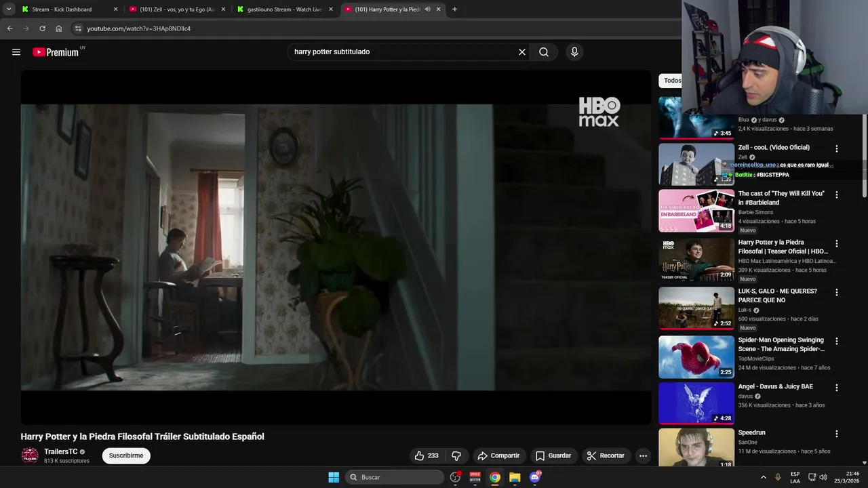Open the Zell - cooL video thumbnail
The width and height of the screenshot is (868, 488).
(x=696, y=164)
